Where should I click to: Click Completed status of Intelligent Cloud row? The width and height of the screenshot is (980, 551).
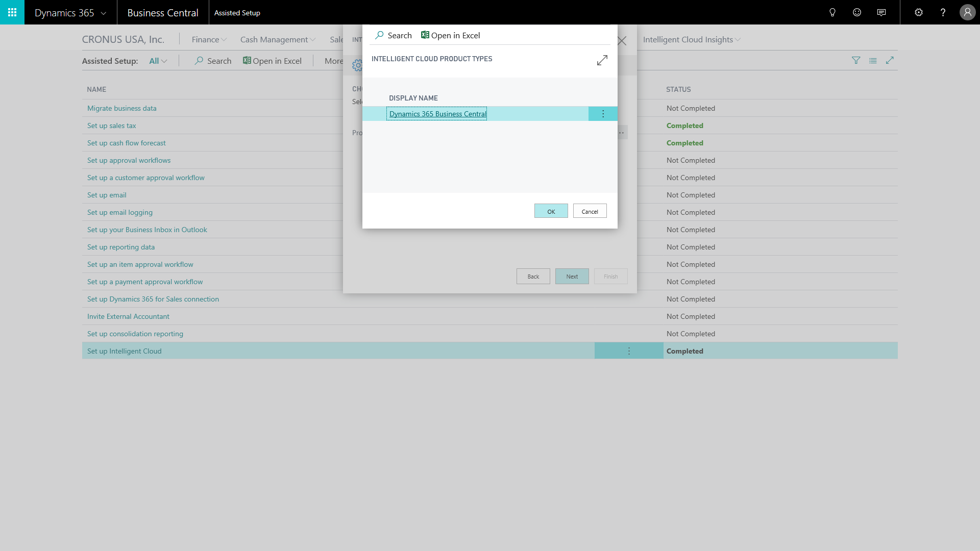coord(685,351)
